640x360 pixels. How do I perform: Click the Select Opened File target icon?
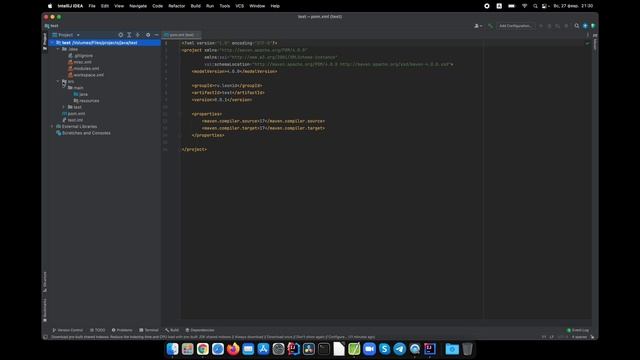[x=120, y=35]
